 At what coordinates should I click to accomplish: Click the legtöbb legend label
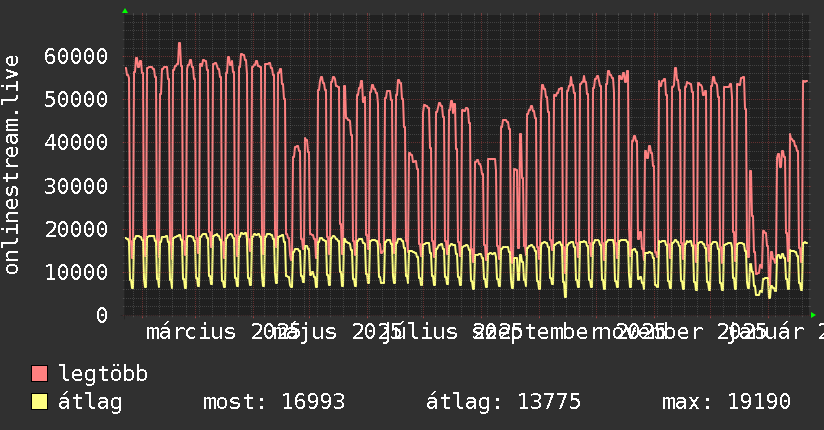pos(103,373)
